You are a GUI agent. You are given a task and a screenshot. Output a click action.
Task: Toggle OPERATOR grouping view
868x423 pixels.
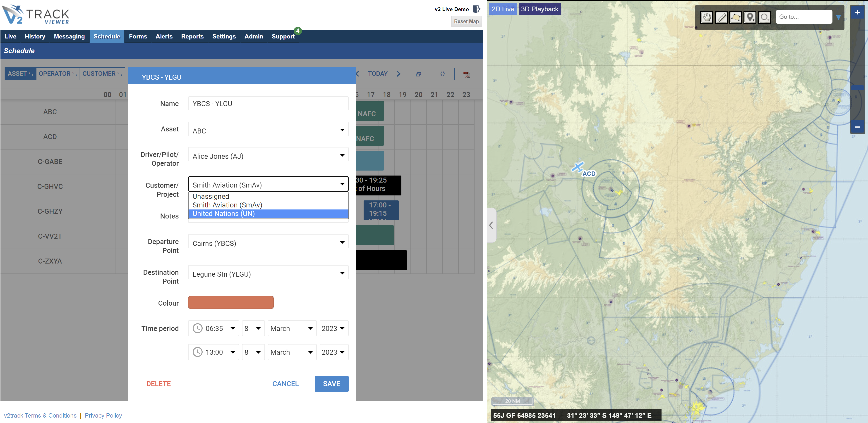[x=58, y=74]
